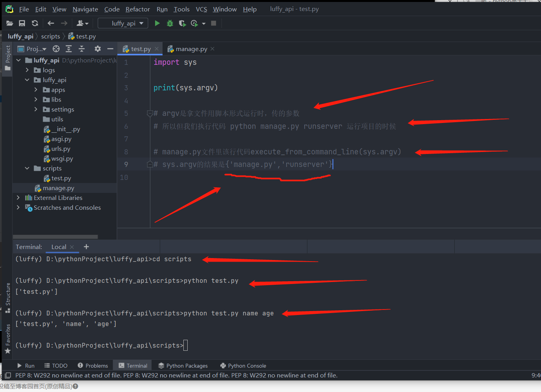The image size is (541, 392).
Task: Open the Python Packages tool window
Action: tap(183, 366)
